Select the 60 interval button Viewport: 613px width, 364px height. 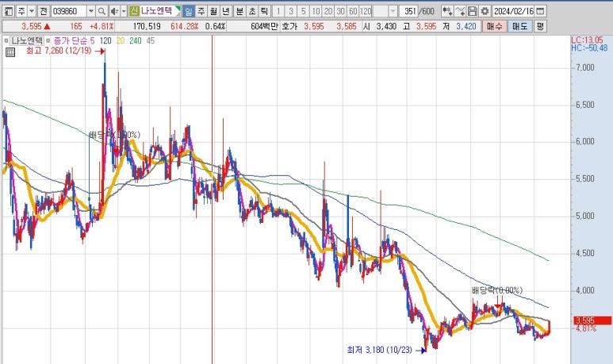point(354,11)
